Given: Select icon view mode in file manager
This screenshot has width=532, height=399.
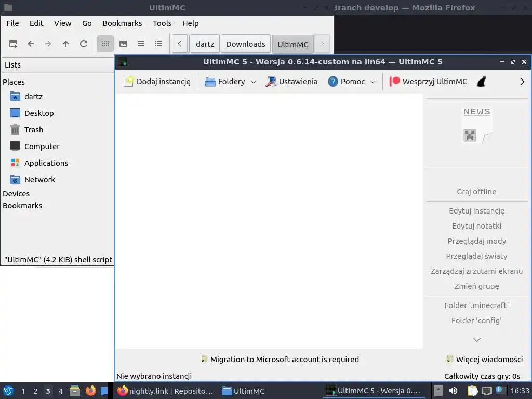Looking at the screenshot, I should click(x=105, y=44).
